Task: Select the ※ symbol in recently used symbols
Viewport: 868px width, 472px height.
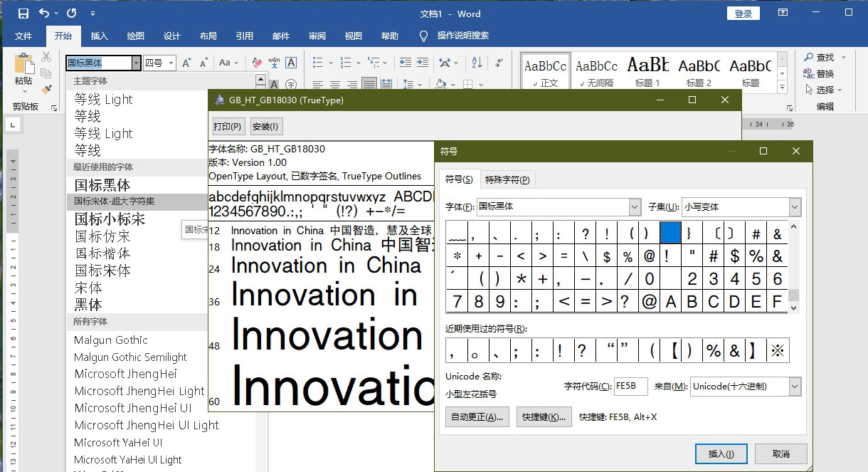Action: point(778,350)
